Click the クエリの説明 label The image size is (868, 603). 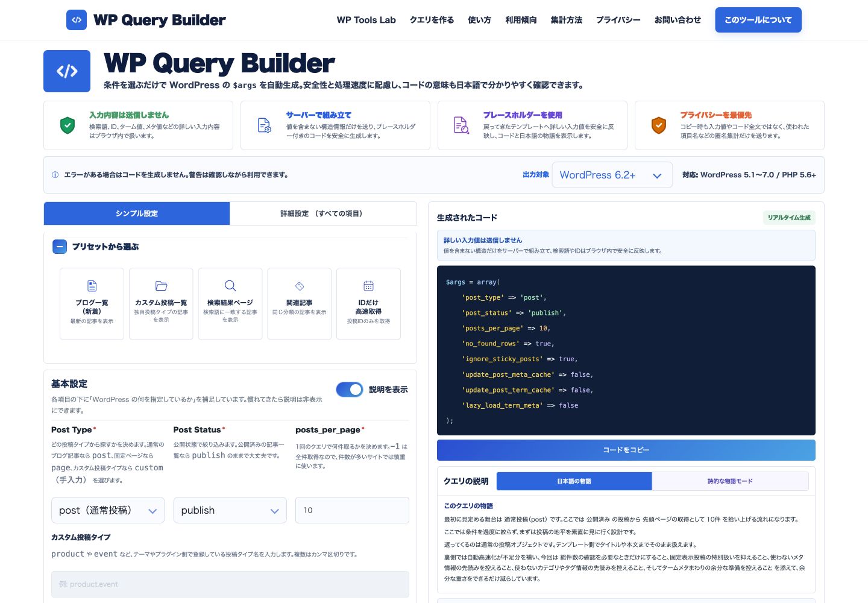coord(466,481)
